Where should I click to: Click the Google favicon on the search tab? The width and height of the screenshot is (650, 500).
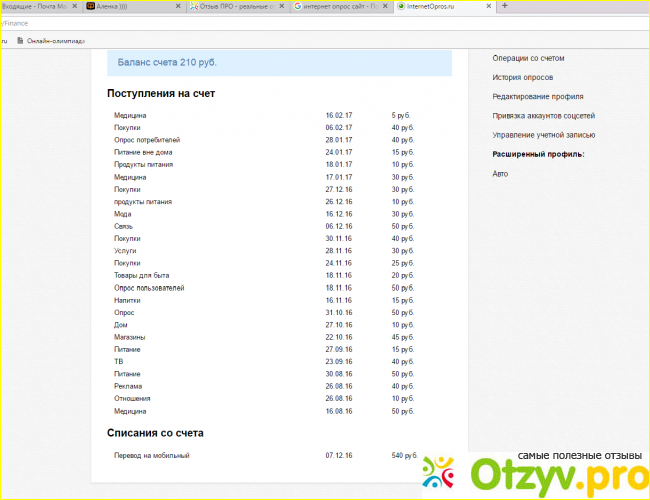(x=298, y=6)
